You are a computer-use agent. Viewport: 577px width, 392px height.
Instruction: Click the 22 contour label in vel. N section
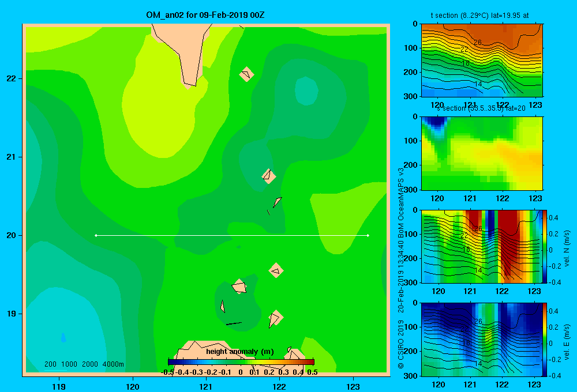pyautogui.click(x=464, y=235)
